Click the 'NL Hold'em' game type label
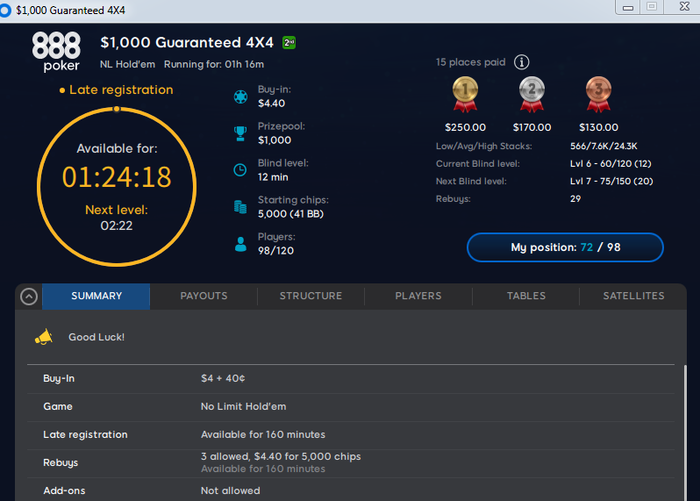 128,64
